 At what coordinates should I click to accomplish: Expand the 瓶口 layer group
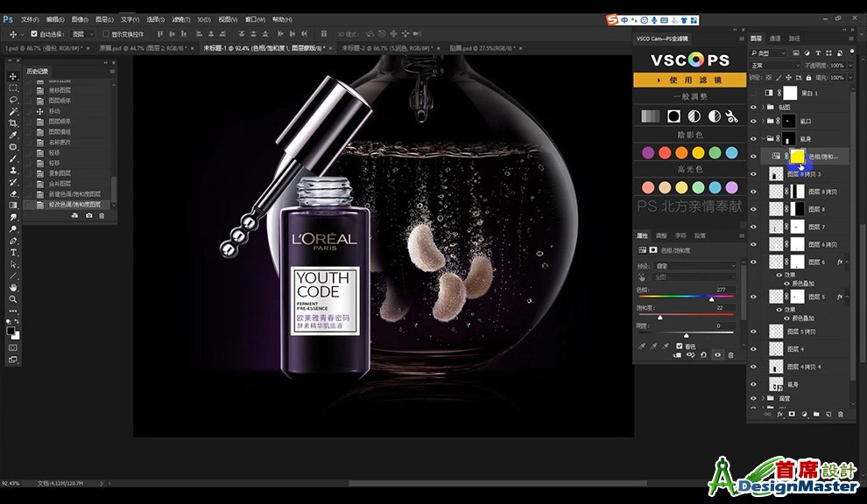click(763, 121)
